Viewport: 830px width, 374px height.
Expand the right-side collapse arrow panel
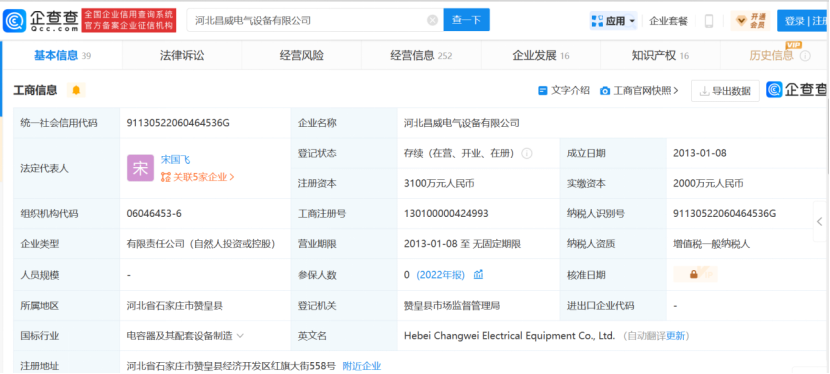[x=820, y=221]
